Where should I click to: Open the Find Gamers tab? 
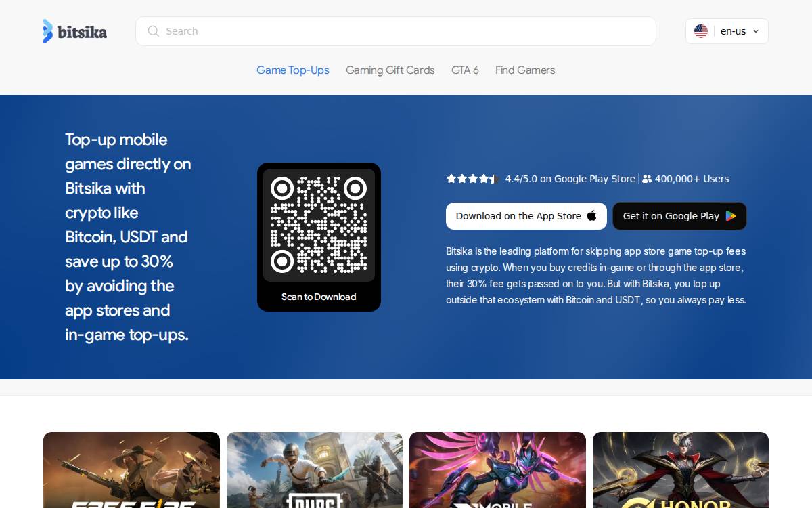point(525,70)
